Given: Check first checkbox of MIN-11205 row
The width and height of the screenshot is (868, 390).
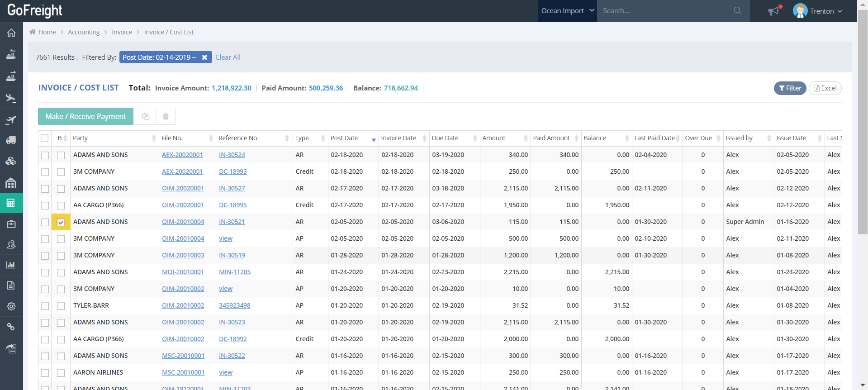Looking at the screenshot, I should 45,272.
